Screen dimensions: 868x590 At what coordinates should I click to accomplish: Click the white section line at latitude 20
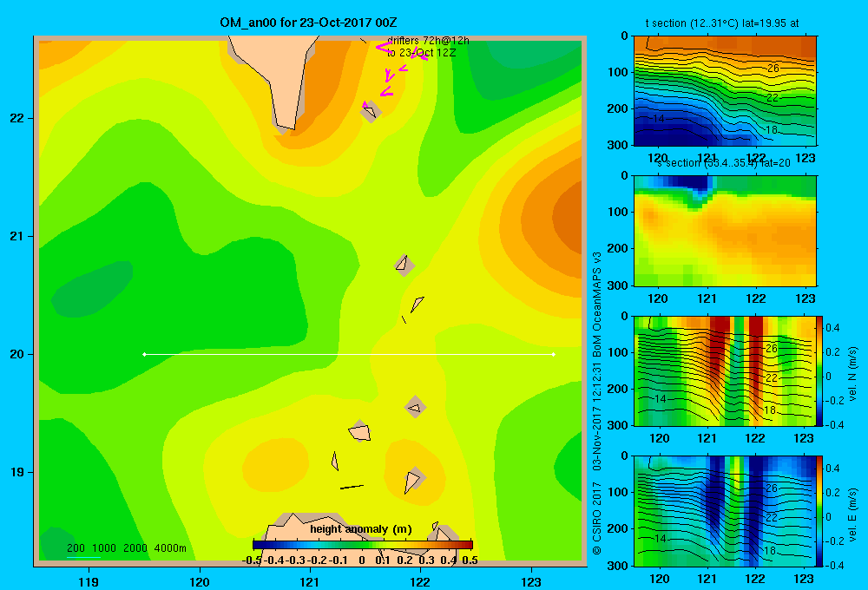click(349, 354)
